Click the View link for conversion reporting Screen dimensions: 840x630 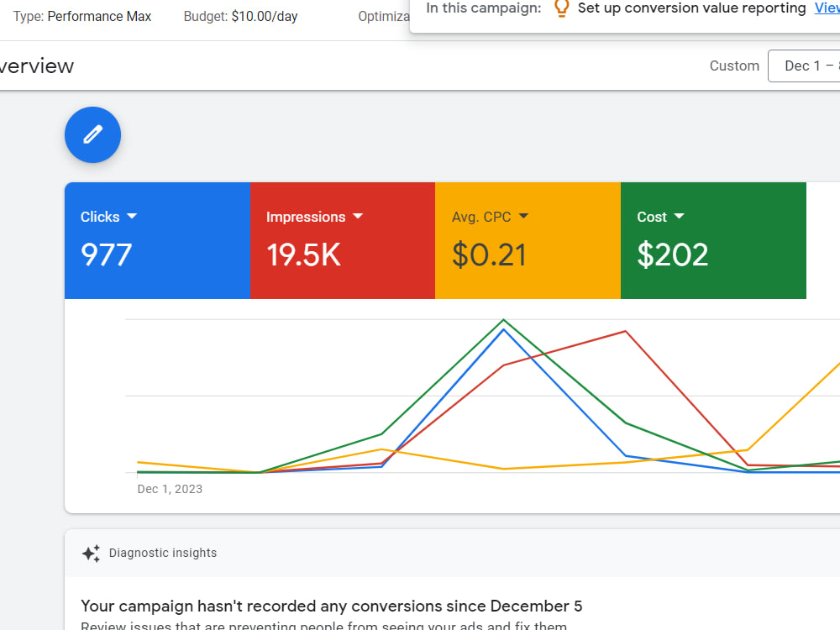coord(827,8)
